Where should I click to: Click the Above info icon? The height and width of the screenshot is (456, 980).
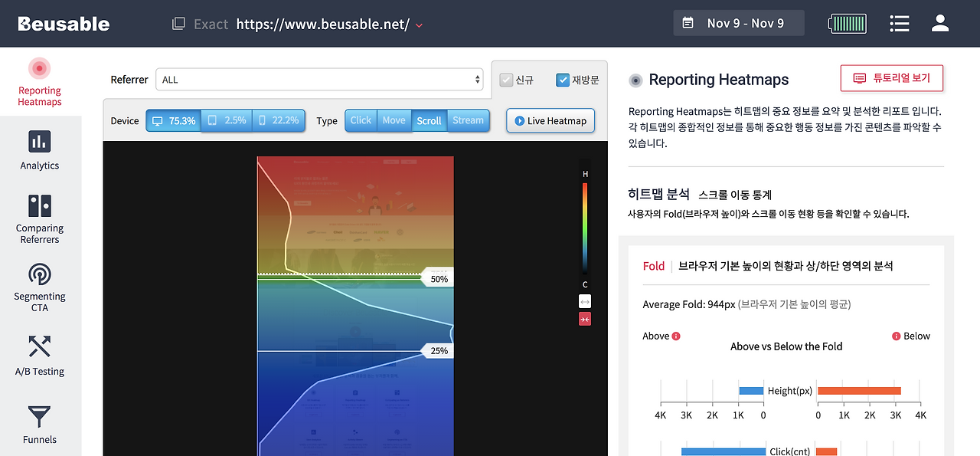(x=676, y=336)
